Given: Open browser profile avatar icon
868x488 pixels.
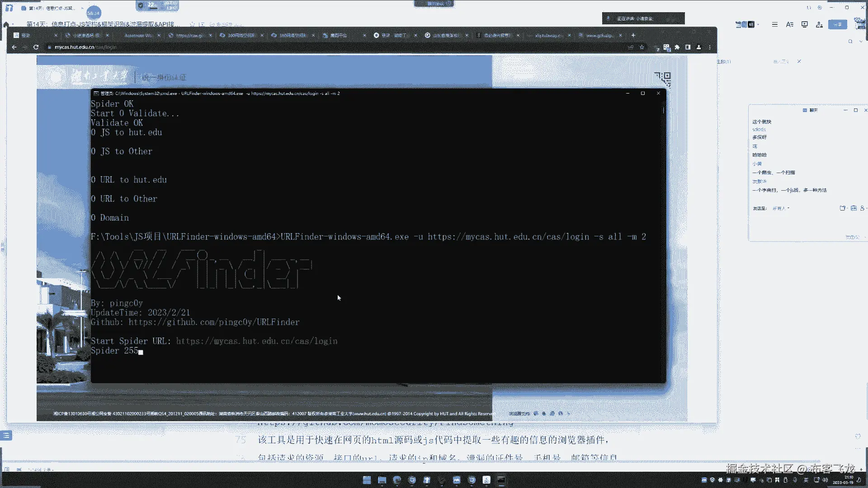Looking at the screenshot, I should pyautogui.click(x=699, y=47).
